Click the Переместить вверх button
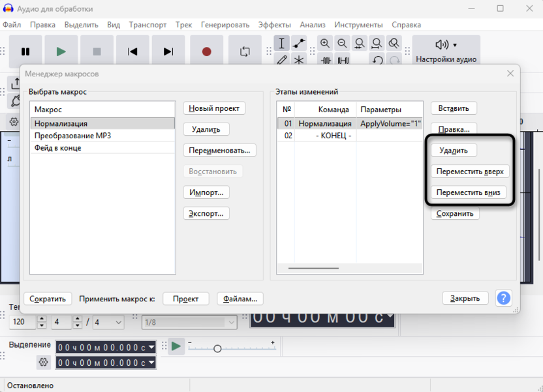Viewport: 543px width, 392px height. pyautogui.click(x=469, y=172)
